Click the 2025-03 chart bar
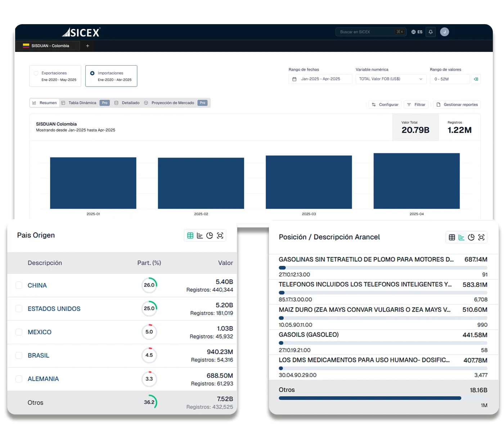 click(x=309, y=182)
